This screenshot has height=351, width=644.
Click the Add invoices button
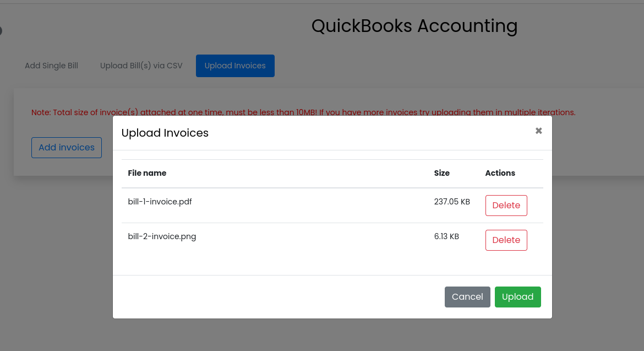(66, 147)
